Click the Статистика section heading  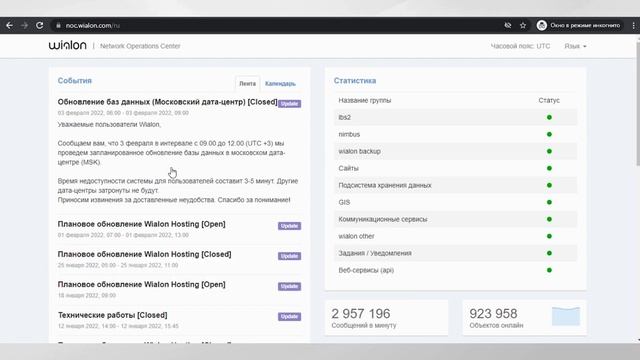(355, 81)
